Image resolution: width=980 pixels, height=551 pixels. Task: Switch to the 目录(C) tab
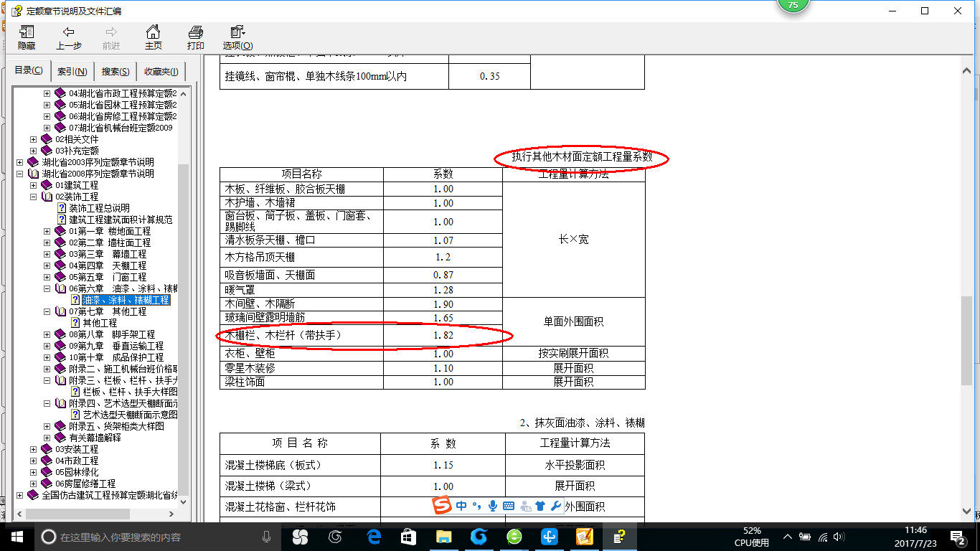click(29, 71)
